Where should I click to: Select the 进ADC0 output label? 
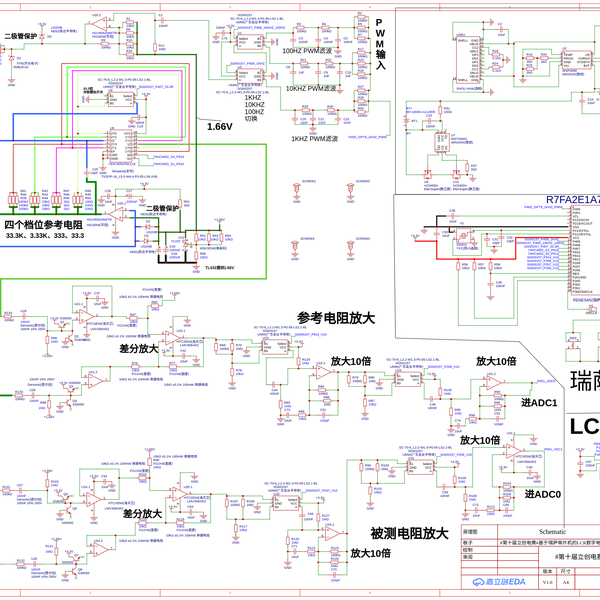543,494
